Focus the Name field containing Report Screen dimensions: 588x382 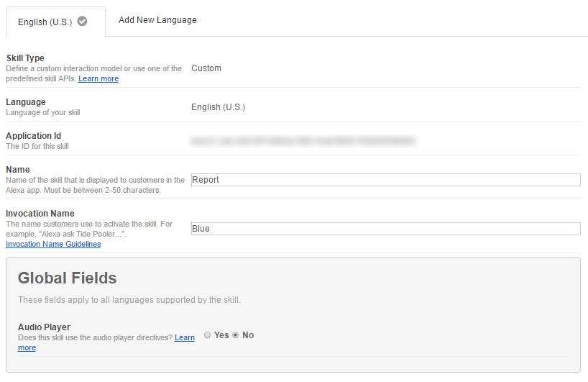coord(385,180)
